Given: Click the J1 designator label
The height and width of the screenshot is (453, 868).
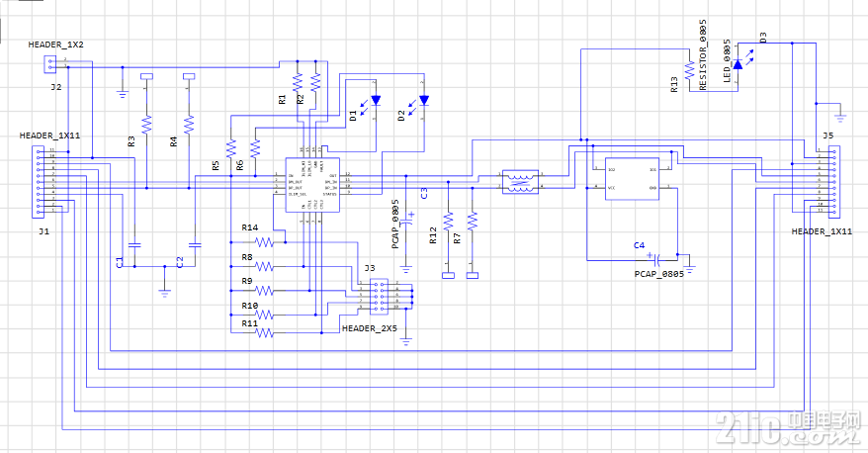Looking at the screenshot, I should pos(43,231).
